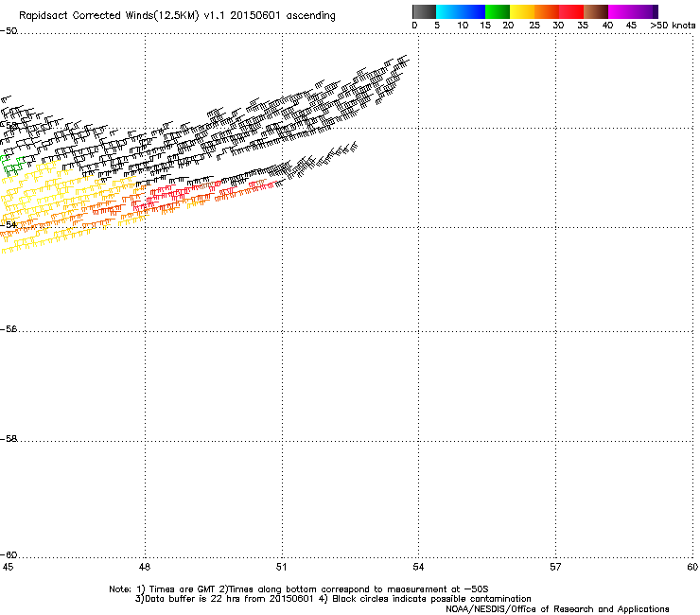The height and width of the screenshot is (615, 700).
Task: Click 'NOAA/NESDIS/Office of Research and Applications' credit
Action: coord(557,609)
